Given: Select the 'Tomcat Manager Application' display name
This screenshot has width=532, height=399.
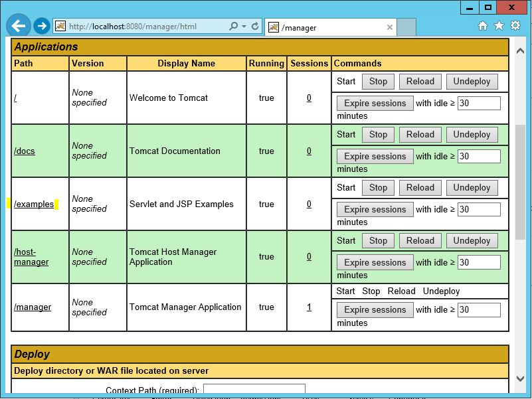Looking at the screenshot, I should (185, 307).
